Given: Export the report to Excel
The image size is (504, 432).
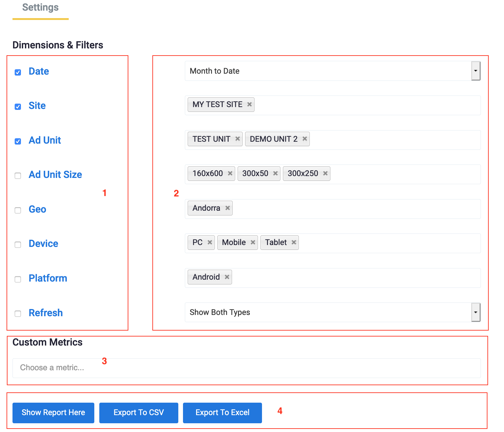Looking at the screenshot, I should (x=222, y=413).
